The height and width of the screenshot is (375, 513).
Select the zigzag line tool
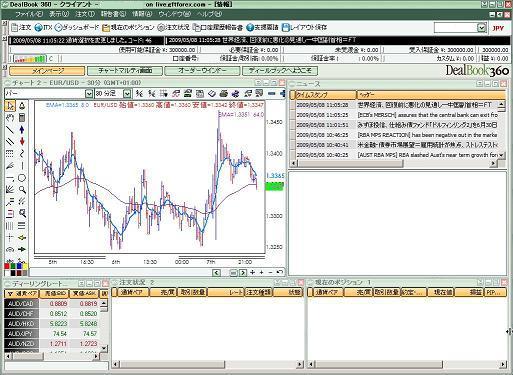tap(22, 153)
